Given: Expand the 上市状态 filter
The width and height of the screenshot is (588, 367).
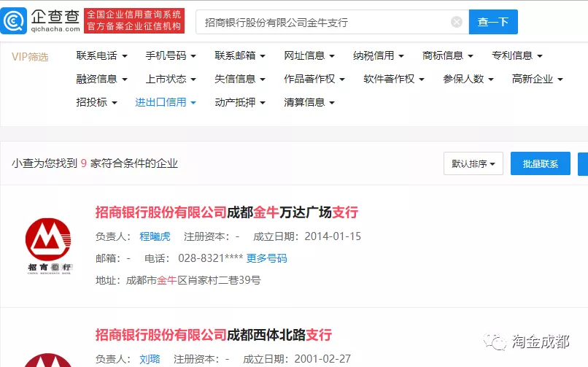Looking at the screenshot, I should click(171, 79).
